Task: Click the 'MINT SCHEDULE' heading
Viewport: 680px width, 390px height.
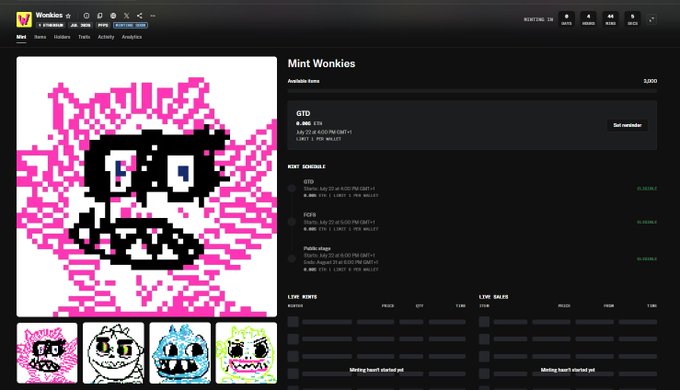Action: click(307, 167)
